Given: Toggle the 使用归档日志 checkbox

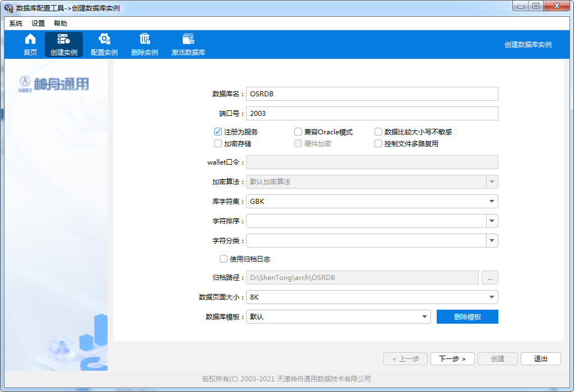Looking at the screenshot, I should coord(224,259).
